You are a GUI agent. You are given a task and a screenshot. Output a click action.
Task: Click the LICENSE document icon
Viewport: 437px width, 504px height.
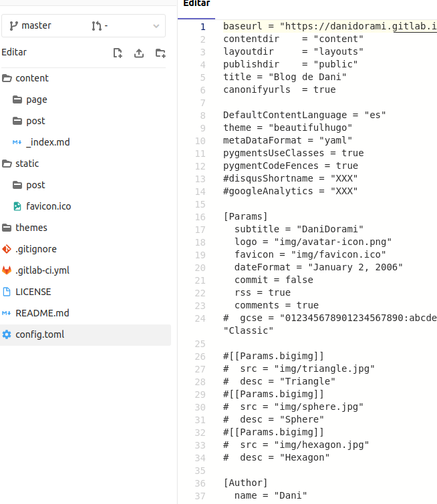7,292
